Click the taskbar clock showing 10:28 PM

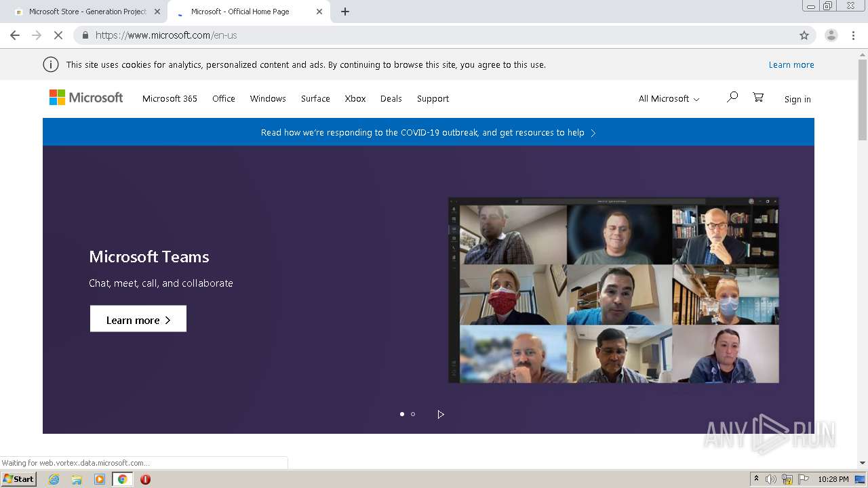coord(833,479)
